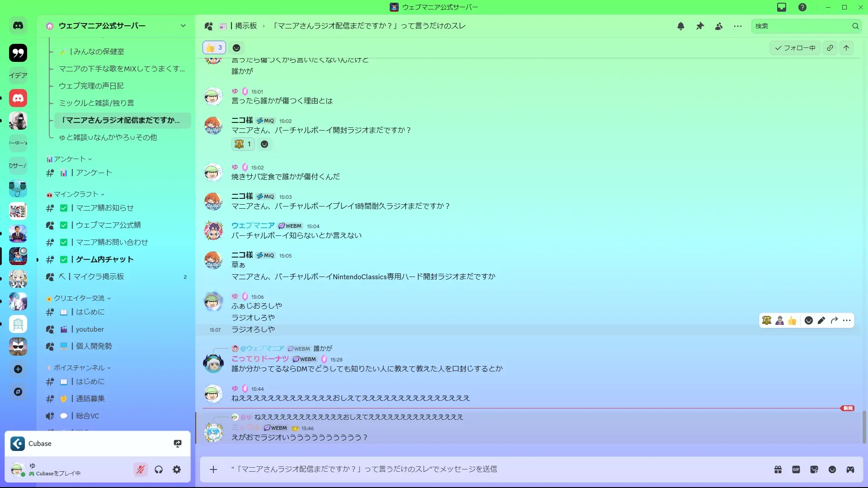868x488 pixels.
Task: Open gift icon in message bar
Action: (778, 469)
